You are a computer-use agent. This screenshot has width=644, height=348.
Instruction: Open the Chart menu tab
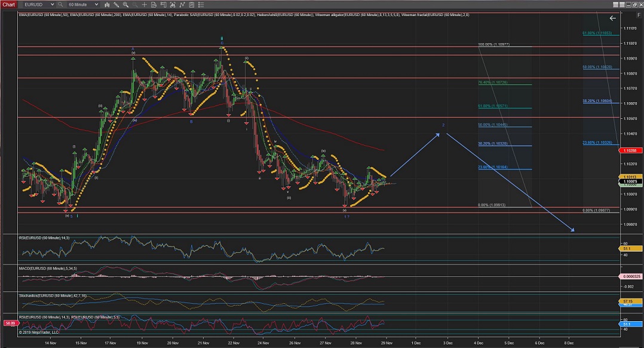8,5
